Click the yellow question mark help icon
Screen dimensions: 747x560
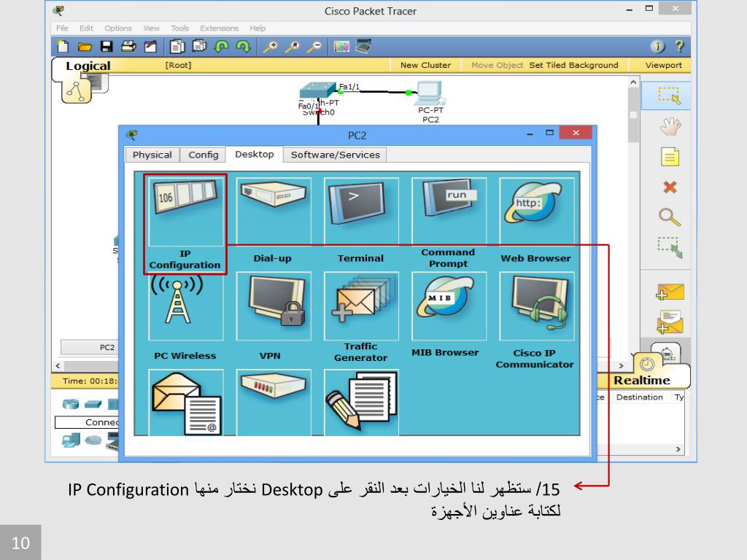point(679,46)
